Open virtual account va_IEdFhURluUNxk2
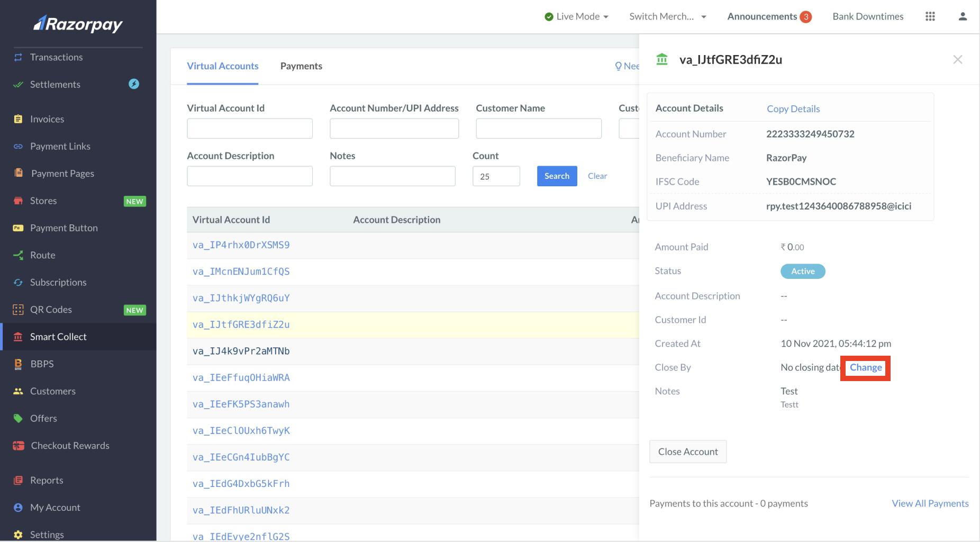 (x=241, y=510)
